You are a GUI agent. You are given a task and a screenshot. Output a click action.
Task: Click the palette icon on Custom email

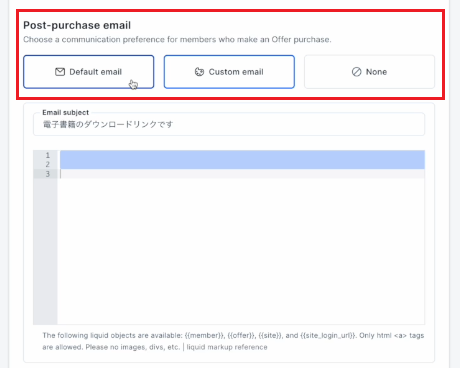pos(199,72)
